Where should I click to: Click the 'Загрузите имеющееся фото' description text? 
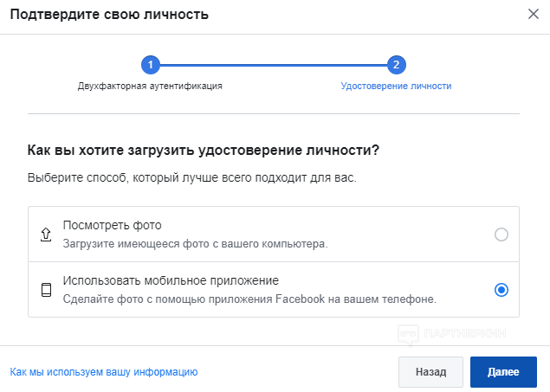point(196,244)
